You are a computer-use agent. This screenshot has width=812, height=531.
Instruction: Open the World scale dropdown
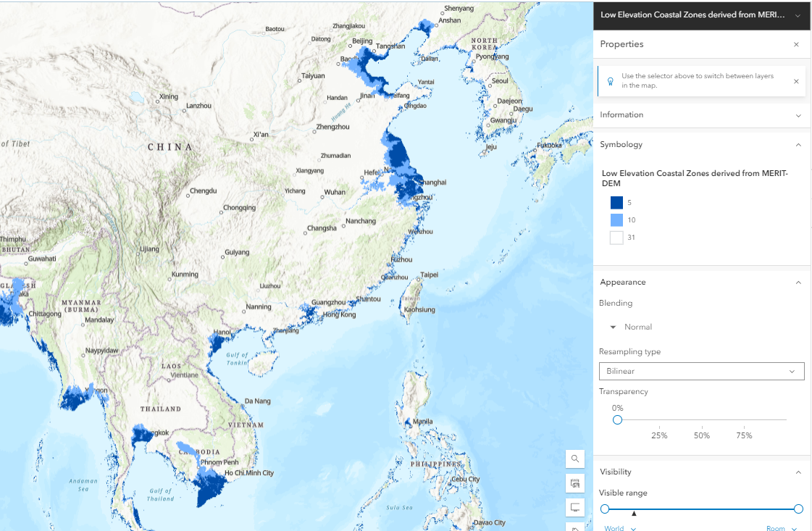tap(620, 528)
